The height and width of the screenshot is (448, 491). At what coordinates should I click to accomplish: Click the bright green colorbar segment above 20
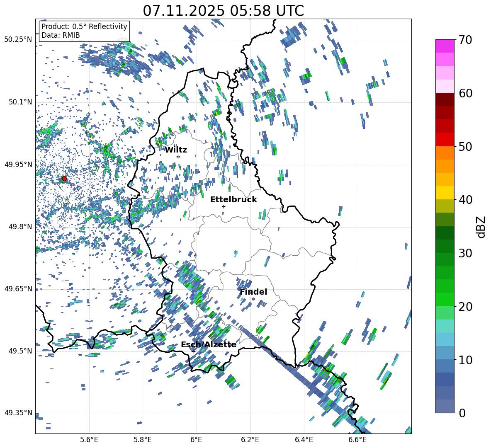tap(445, 299)
